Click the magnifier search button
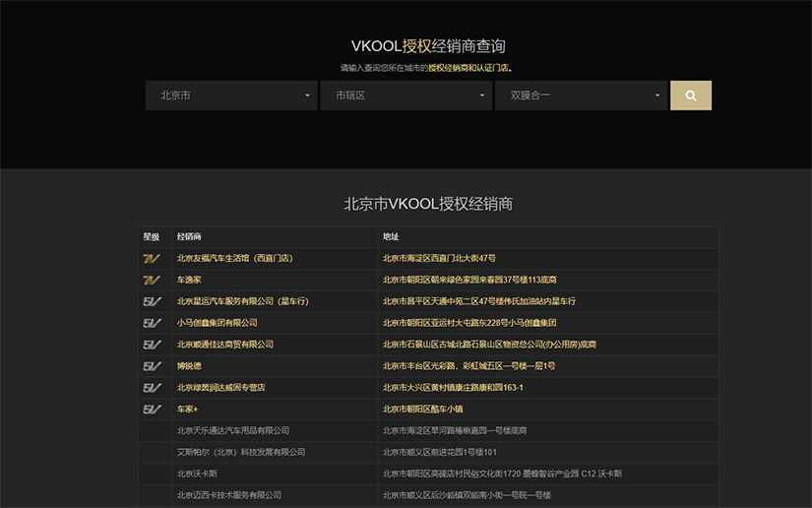 pyautogui.click(x=690, y=95)
